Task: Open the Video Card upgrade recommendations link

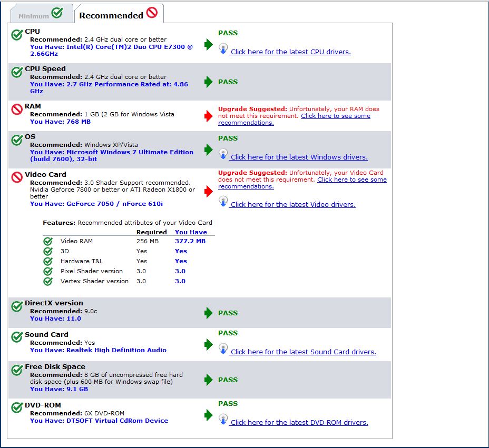Action: (x=352, y=180)
